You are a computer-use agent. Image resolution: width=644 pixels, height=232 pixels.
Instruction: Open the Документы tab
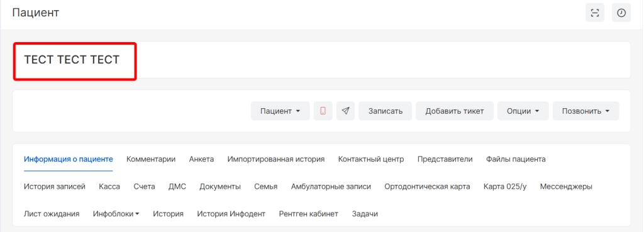[220, 187]
